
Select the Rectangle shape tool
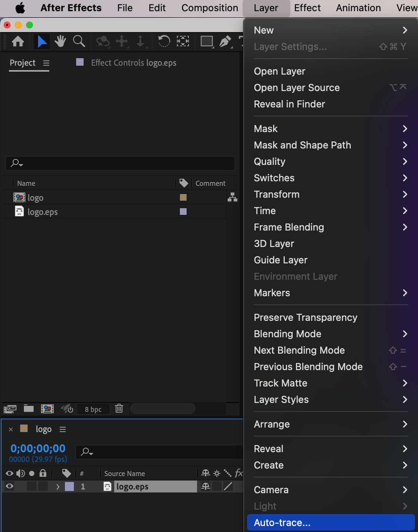pyautogui.click(x=206, y=41)
